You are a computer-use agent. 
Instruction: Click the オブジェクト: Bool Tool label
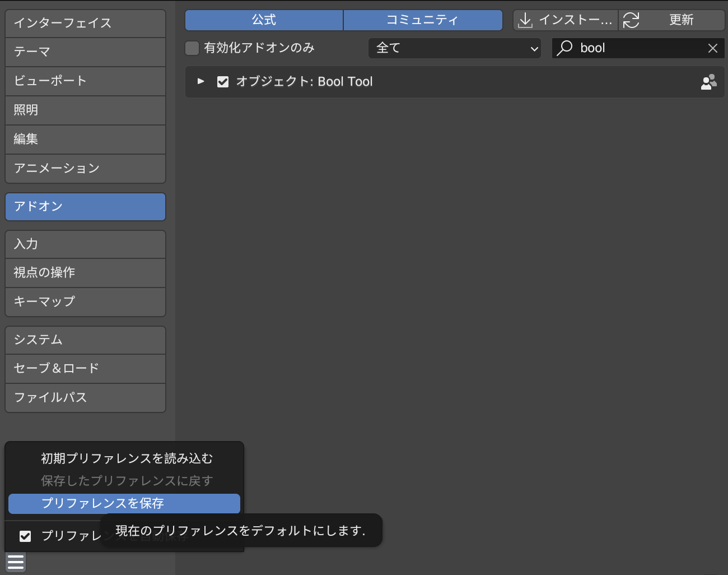[x=304, y=82]
